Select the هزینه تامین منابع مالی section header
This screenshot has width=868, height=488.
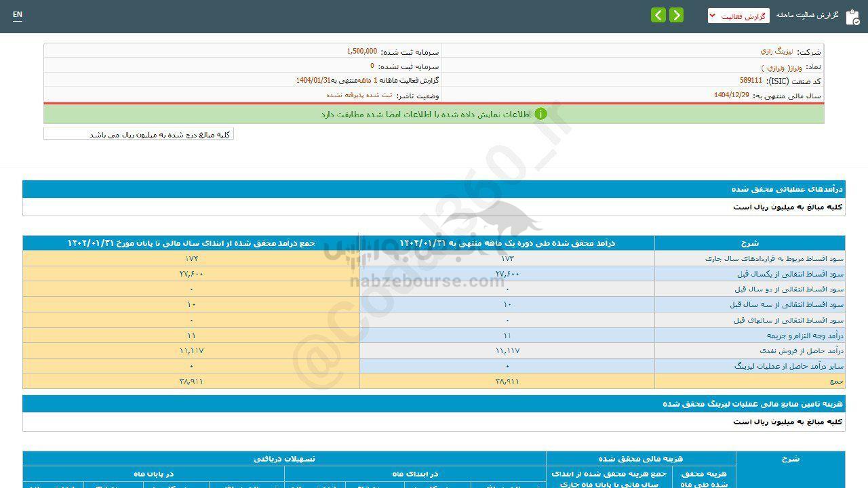pos(753,404)
